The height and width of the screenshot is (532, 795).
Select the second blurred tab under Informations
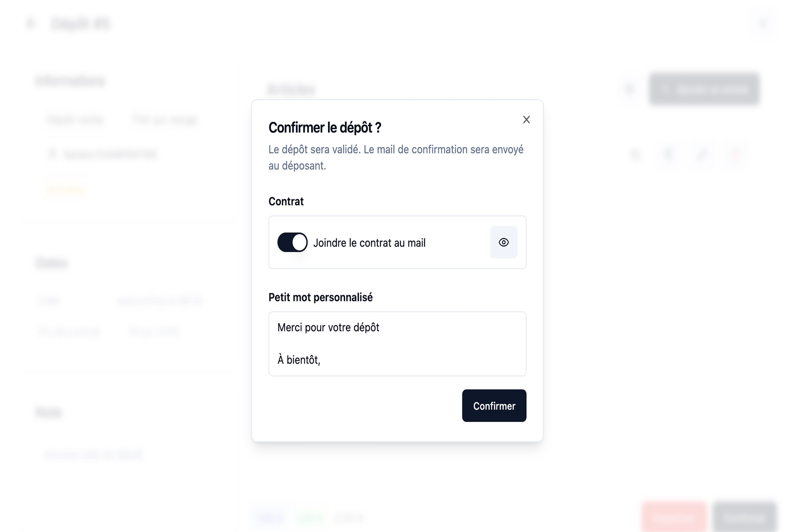coord(164,120)
